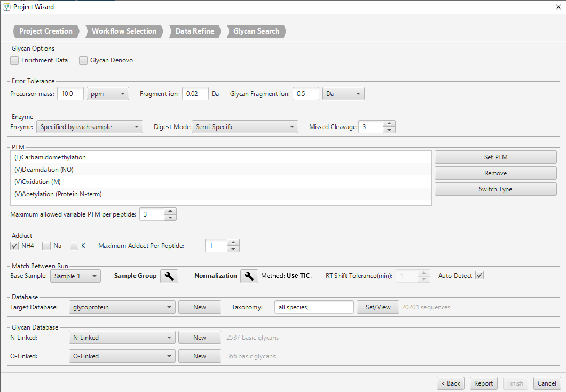Image resolution: width=566 pixels, height=392 pixels.
Task: Click the Back button
Action: [x=451, y=383]
